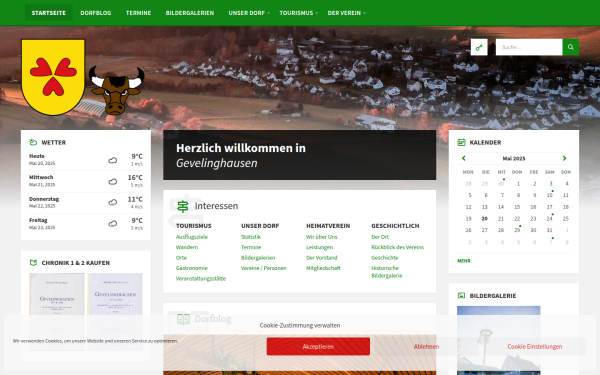Open the Vereine / Personen link
The height and width of the screenshot is (375, 600).
264,268
